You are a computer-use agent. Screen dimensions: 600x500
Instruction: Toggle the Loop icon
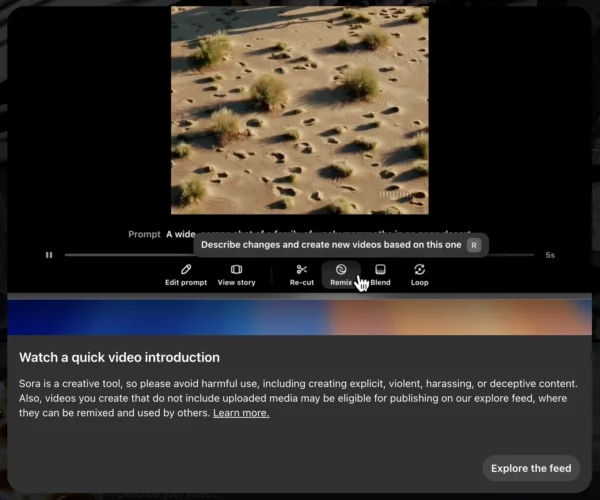click(419, 269)
